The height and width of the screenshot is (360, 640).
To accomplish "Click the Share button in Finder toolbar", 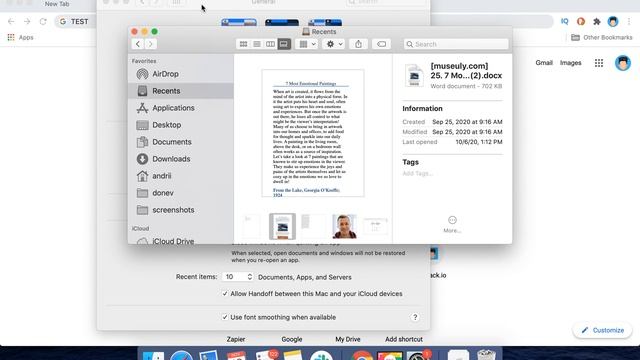I will tap(358, 44).
